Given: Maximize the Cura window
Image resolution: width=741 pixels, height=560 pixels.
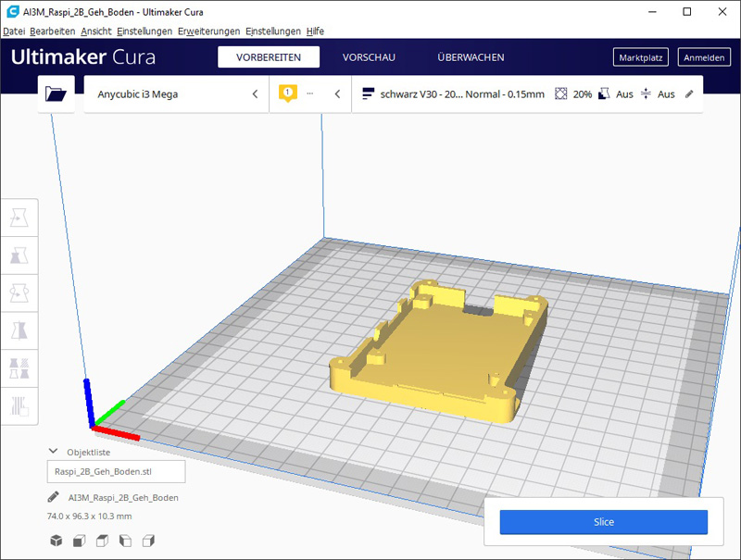Looking at the screenshot, I should click(x=687, y=12).
